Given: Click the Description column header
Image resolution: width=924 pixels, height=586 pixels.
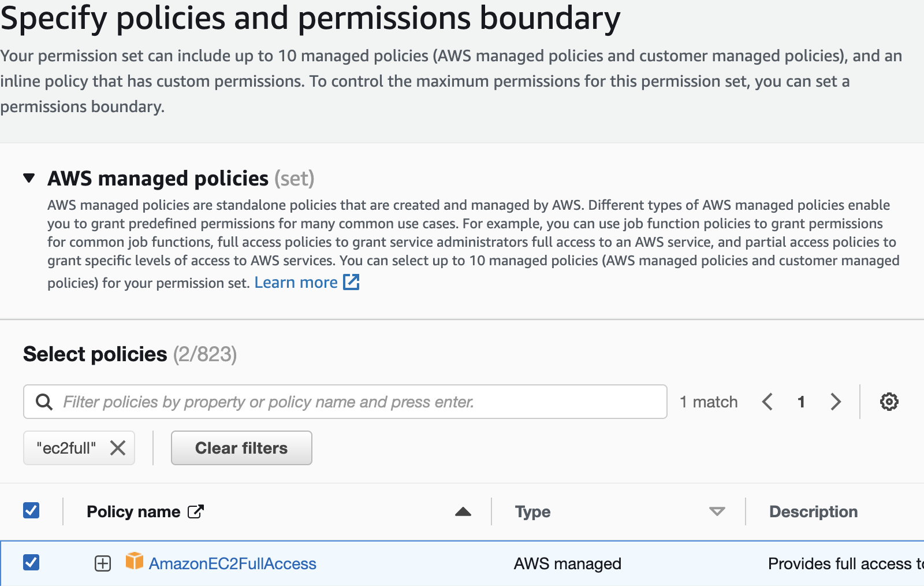Looking at the screenshot, I should pyautogui.click(x=813, y=511).
